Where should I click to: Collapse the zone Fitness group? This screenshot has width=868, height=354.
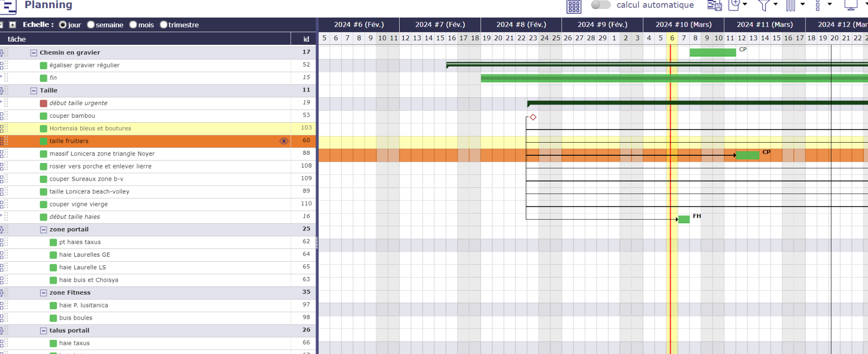coord(43,293)
